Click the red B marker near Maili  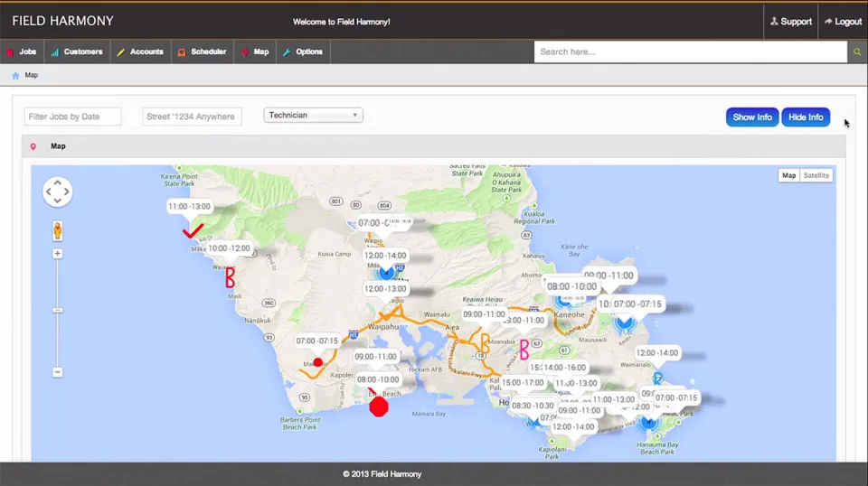(230, 277)
